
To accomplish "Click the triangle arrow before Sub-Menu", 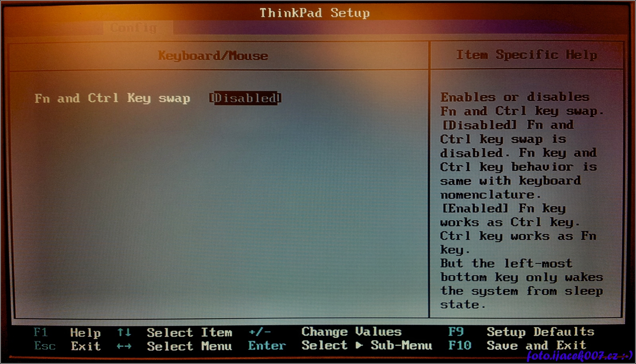I will click(359, 345).
